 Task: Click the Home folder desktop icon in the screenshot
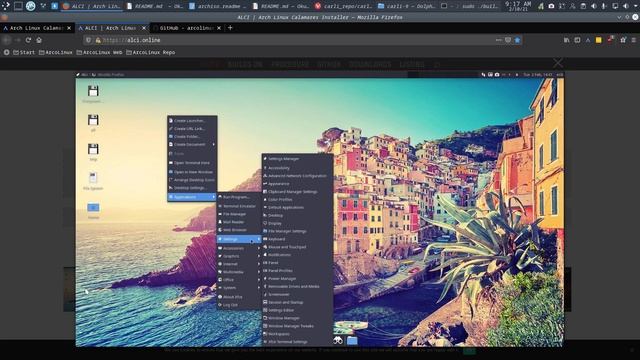93,210
